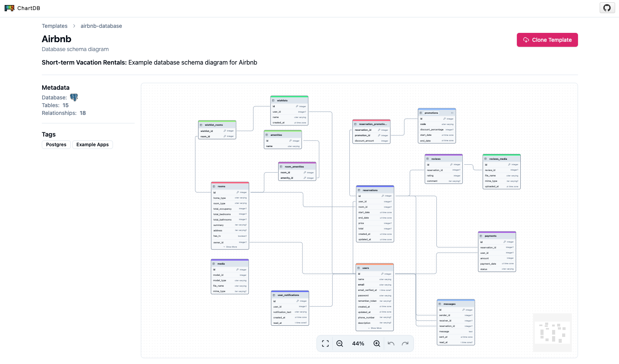619x364 pixels.
Task: Clone the Airbnb template
Action: pyautogui.click(x=547, y=40)
